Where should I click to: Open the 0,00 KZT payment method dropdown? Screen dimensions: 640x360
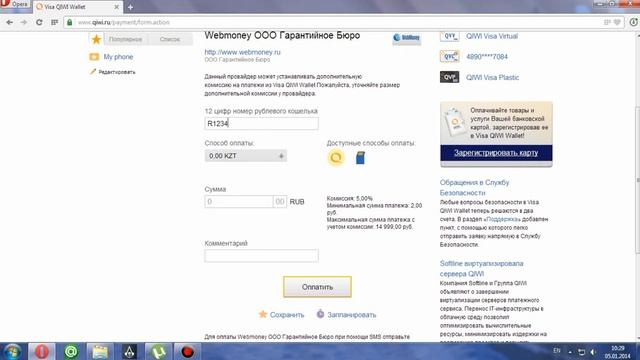pyautogui.click(x=246, y=156)
